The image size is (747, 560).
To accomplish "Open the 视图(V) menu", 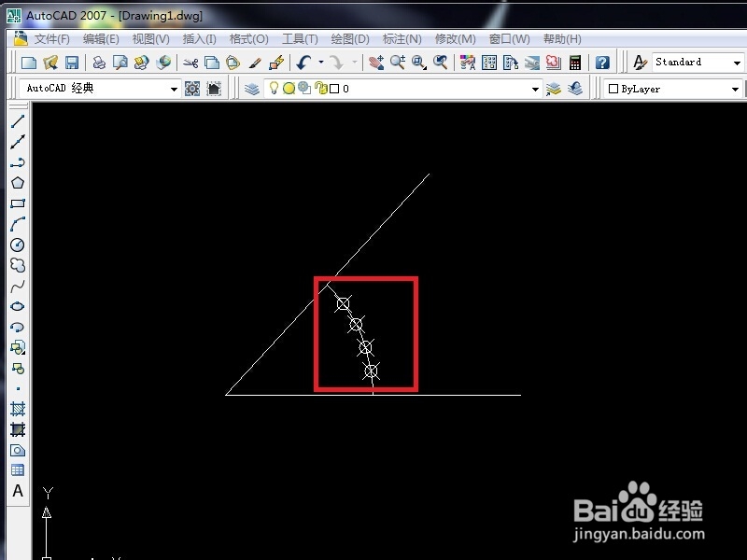I will pyautogui.click(x=150, y=39).
